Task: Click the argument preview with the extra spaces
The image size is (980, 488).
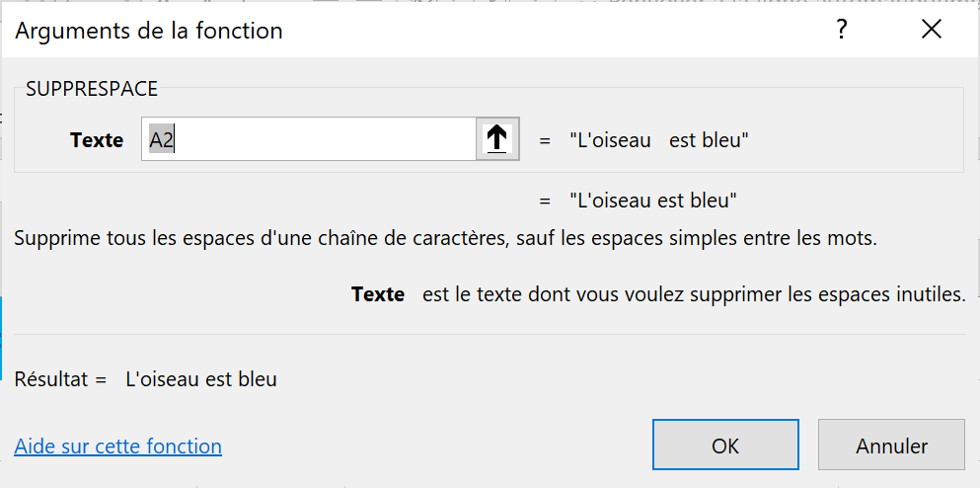Action: coord(658,140)
